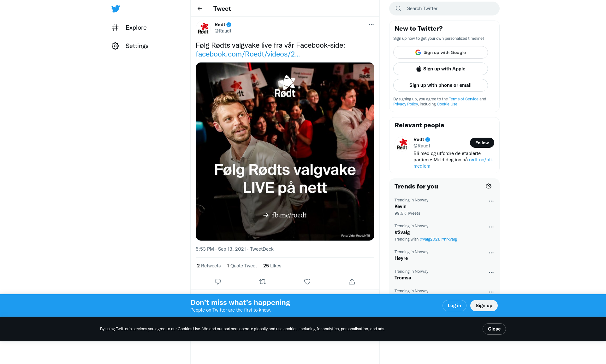Click Sign up on the blue banner
Image resolution: width=606 pixels, height=364 pixels.
tap(484, 306)
